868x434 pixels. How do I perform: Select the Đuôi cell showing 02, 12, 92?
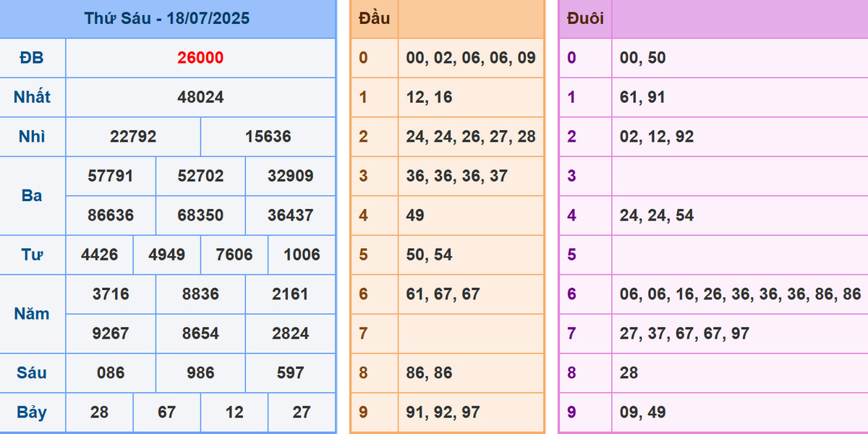657,137
